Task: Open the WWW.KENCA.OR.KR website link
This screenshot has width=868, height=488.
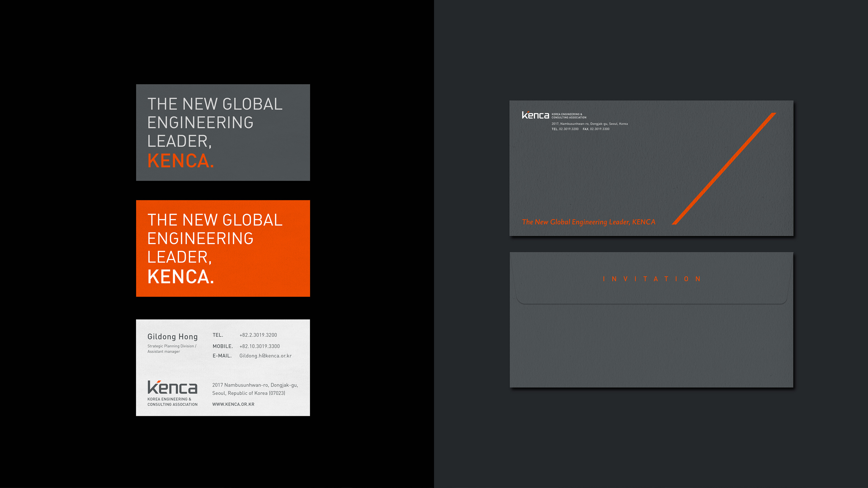Action: (x=233, y=404)
